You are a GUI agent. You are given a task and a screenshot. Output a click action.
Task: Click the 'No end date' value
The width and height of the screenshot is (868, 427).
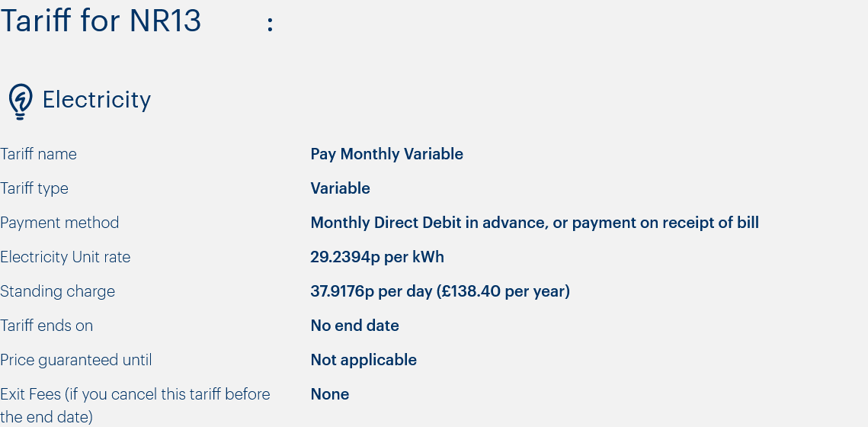point(354,326)
